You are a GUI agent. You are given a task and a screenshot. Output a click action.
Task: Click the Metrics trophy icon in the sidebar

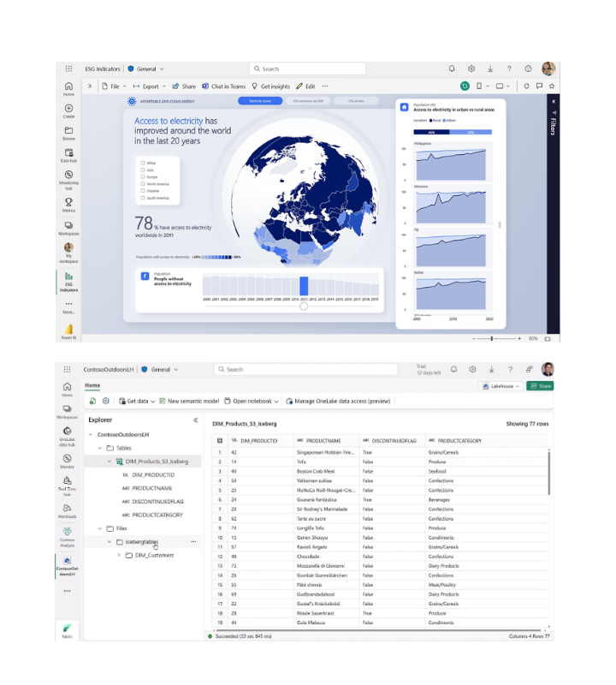click(68, 202)
